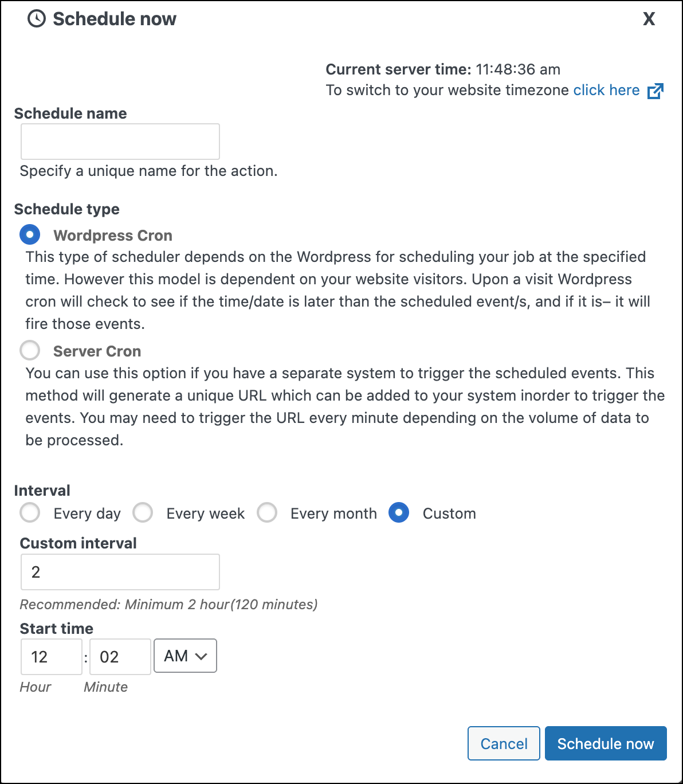The width and height of the screenshot is (683, 784).
Task: Choose the Every day interval
Action: click(x=29, y=512)
